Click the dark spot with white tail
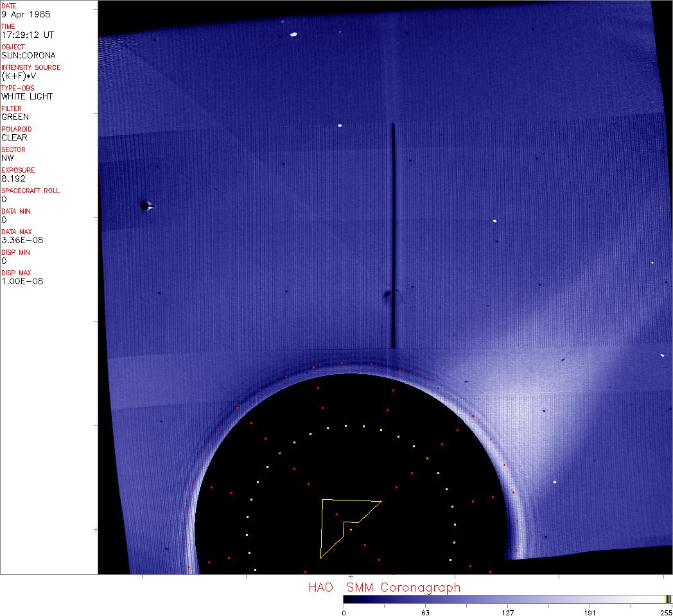Screen dimensions: 673x616 [x=147, y=207]
